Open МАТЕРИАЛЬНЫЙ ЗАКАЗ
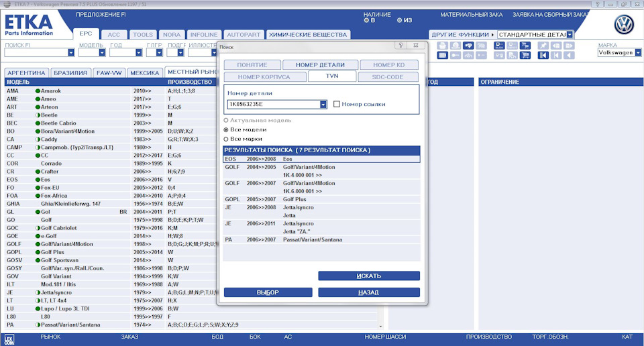Viewport: 644px width, 346px height. (x=472, y=14)
